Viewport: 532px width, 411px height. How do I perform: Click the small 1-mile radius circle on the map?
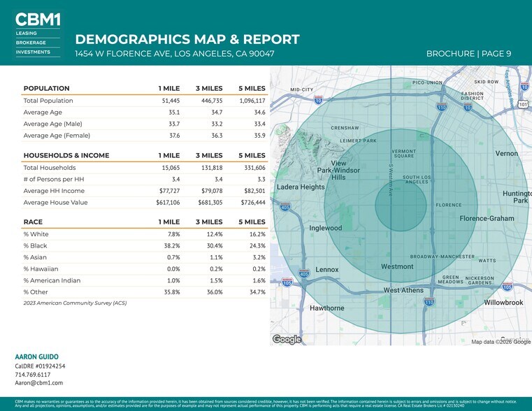click(x=401, y=206)
